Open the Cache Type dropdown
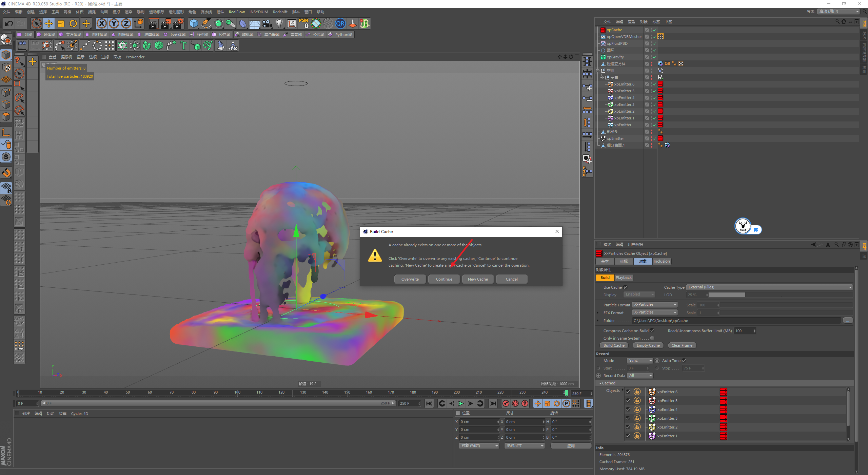This screenshot has width=868, height=475. (769, 287)
